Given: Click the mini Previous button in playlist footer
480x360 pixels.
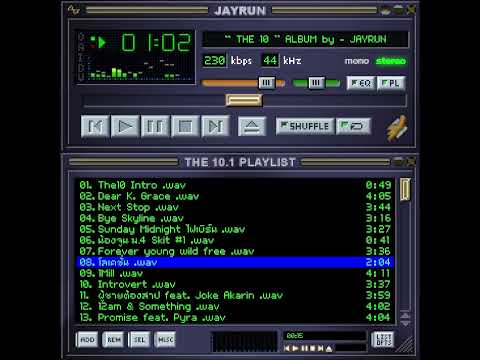Looking at the screenshot, I should (x=287, y=348).
